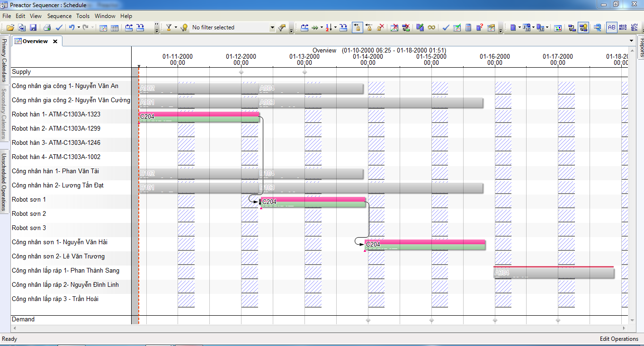
Task: Expand the Undo history dropdown arrow
Action: pyautogui.click(x=78, y=28)
